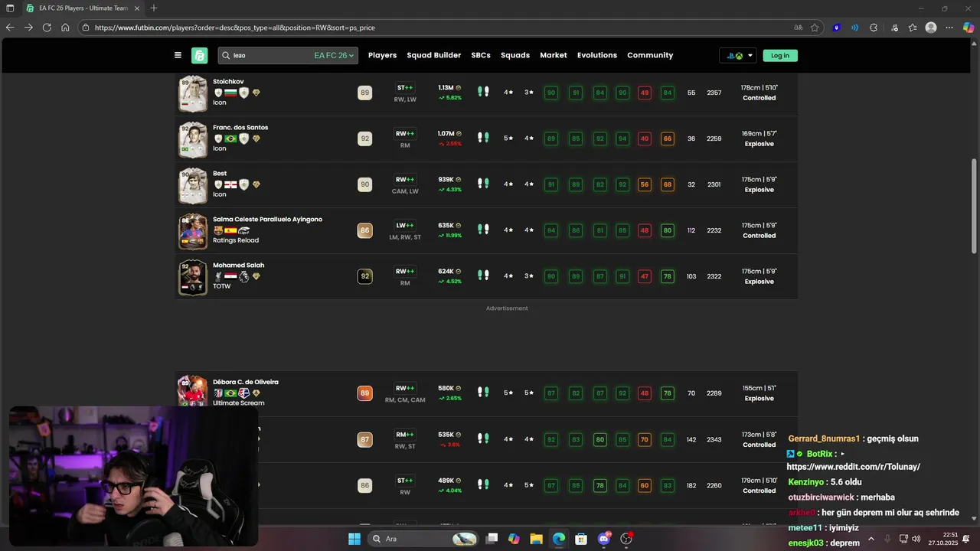Click the 92 rating badge for Mohamed Salah
Screen dimensions: 980x551
pos(364,276)
